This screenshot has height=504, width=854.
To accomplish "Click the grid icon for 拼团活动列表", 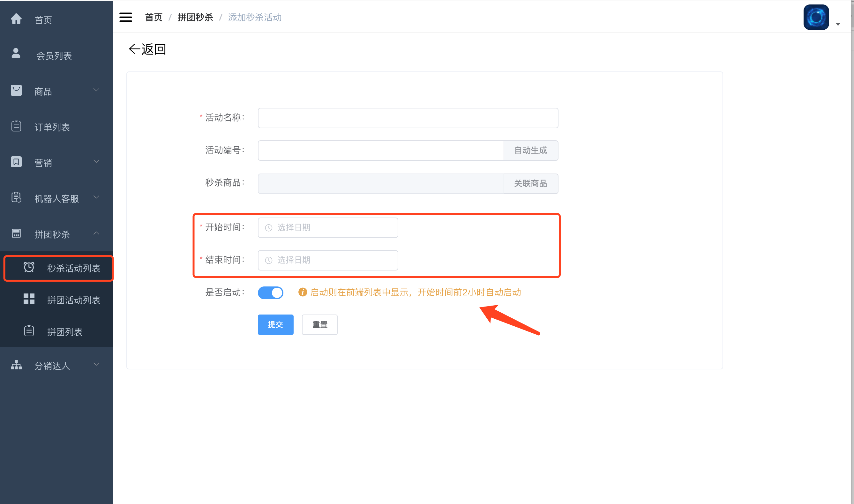I will [x=29, y=299].
